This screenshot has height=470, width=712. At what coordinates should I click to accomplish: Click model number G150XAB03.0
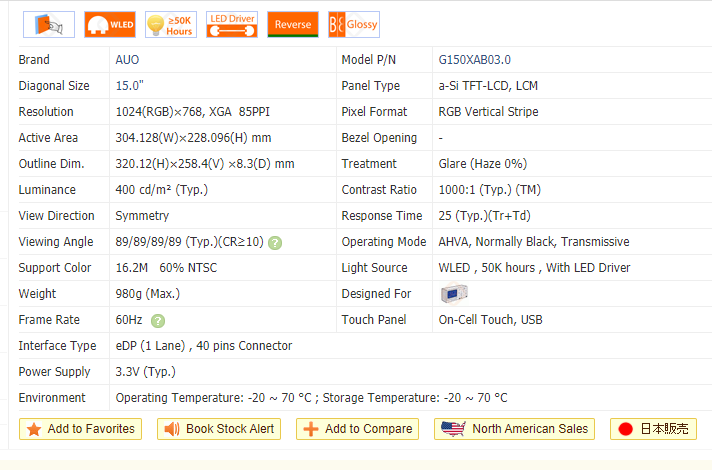point(474,60)
